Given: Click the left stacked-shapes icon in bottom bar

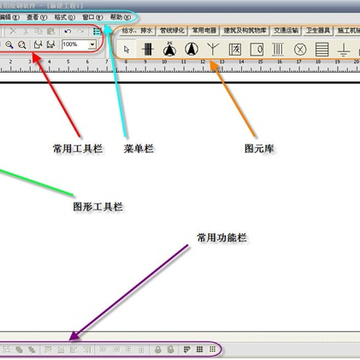Looking at the screenshot, I should point(19,349).
